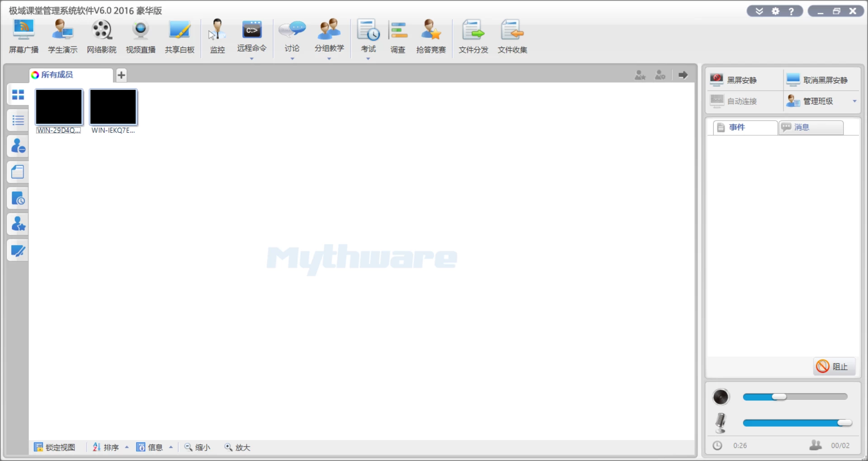
Task: Open 调查 survey tool
Action: (x=398, y=37)
